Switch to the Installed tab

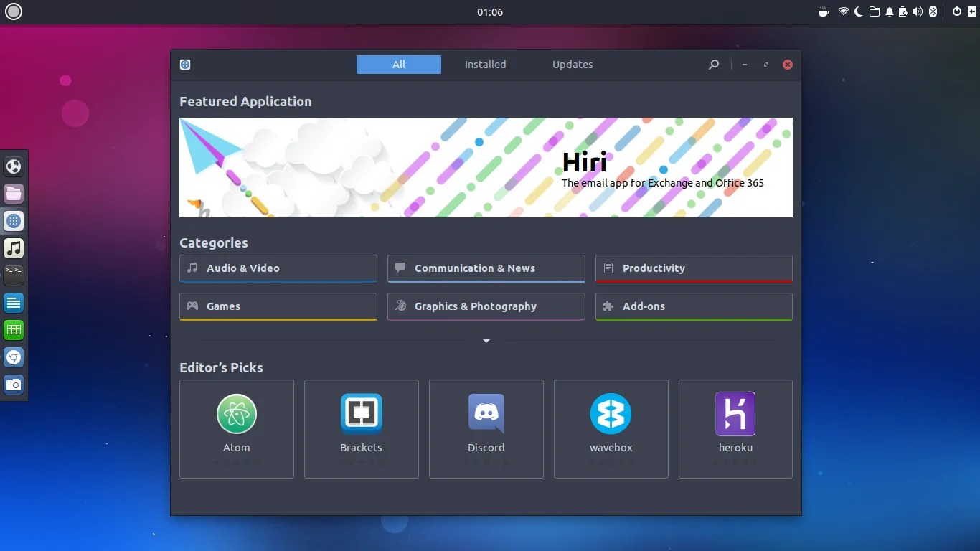[x=485, y=65]
